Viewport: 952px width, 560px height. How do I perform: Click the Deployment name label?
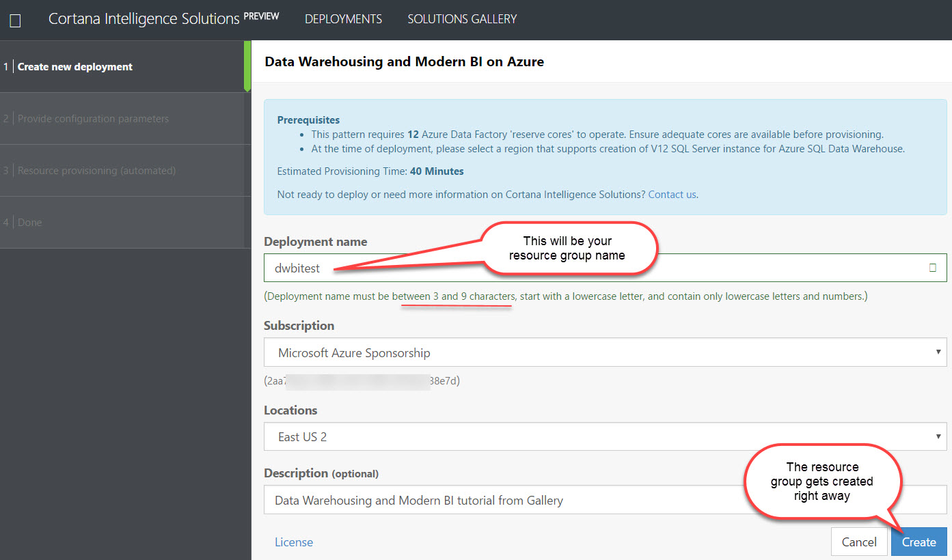coord(316,242)
